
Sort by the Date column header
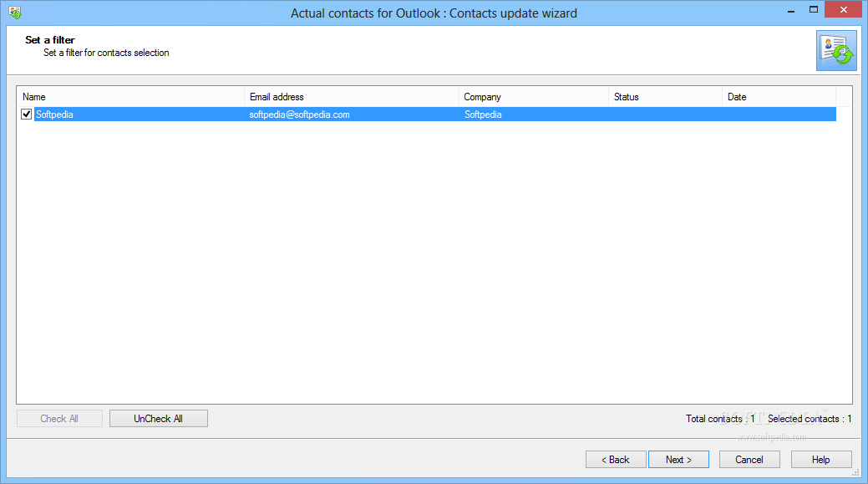(779, 96)
